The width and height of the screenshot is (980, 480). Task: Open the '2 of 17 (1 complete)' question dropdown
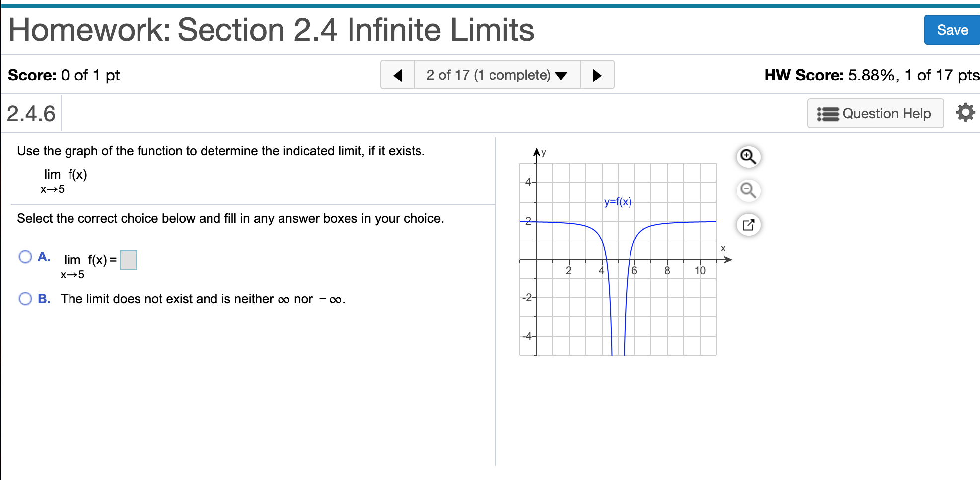pyautogui.click(x=497, y=75)
